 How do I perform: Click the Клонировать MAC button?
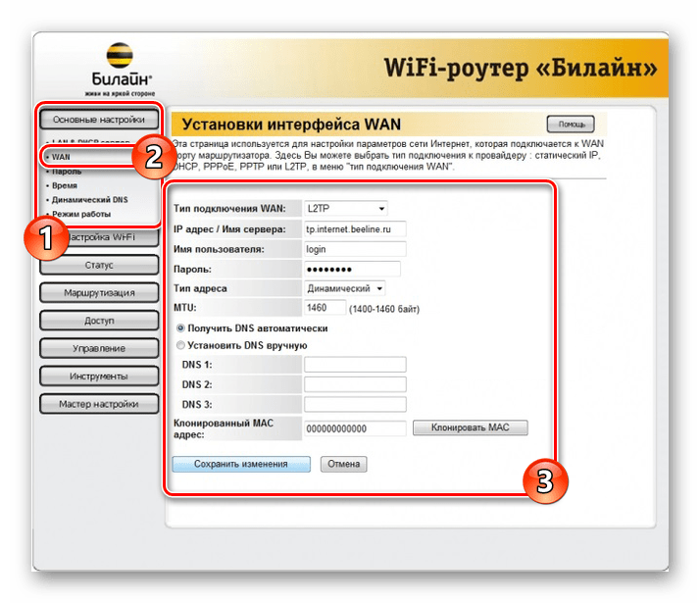pos(470,427)
